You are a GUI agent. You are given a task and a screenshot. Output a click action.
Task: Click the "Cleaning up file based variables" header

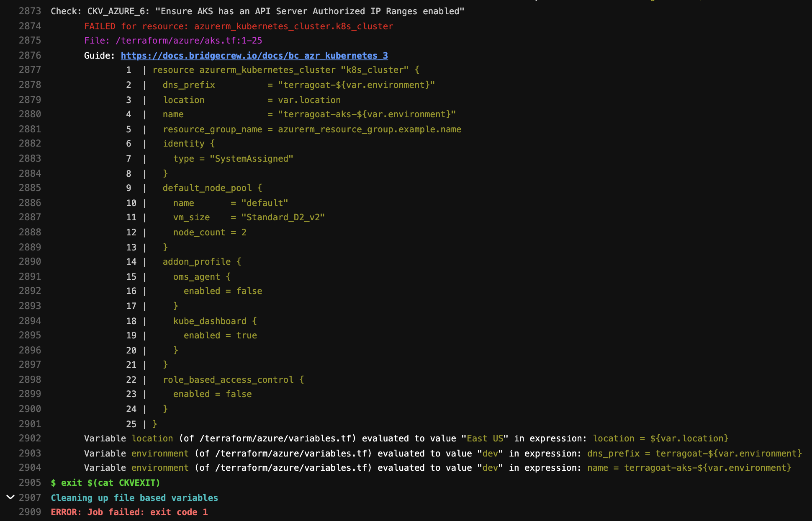pos(134,498)
